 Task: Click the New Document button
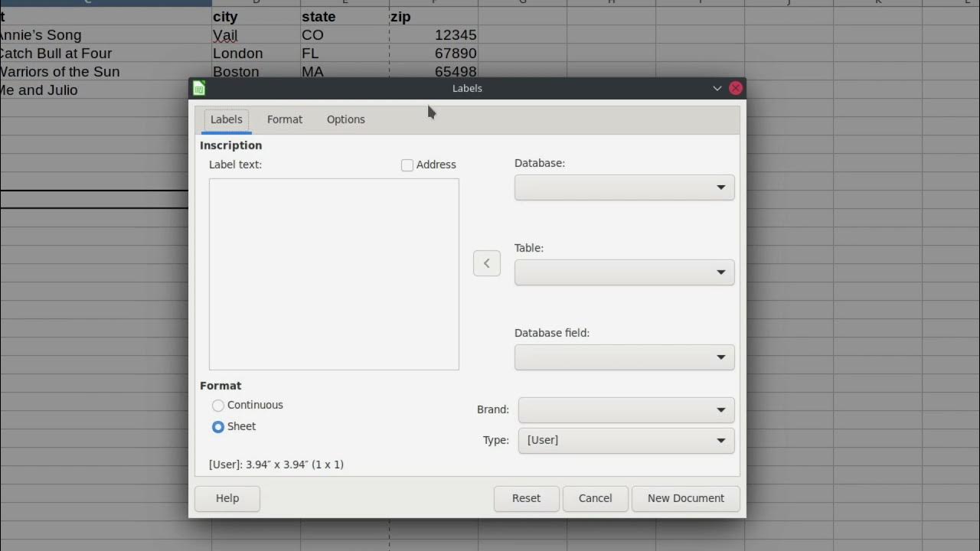tap(686, 498)
